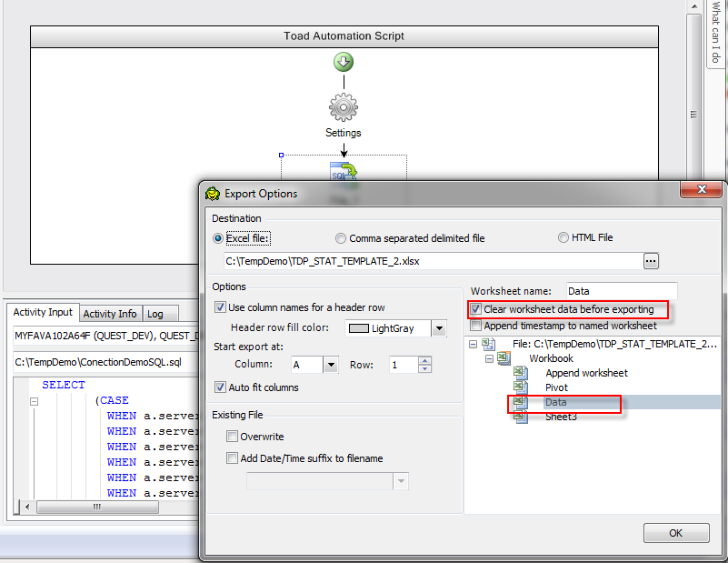728x563 pixels.
Task: Click the script canvas vertical scrollbar thumb
Action: [x=693, y=114]
